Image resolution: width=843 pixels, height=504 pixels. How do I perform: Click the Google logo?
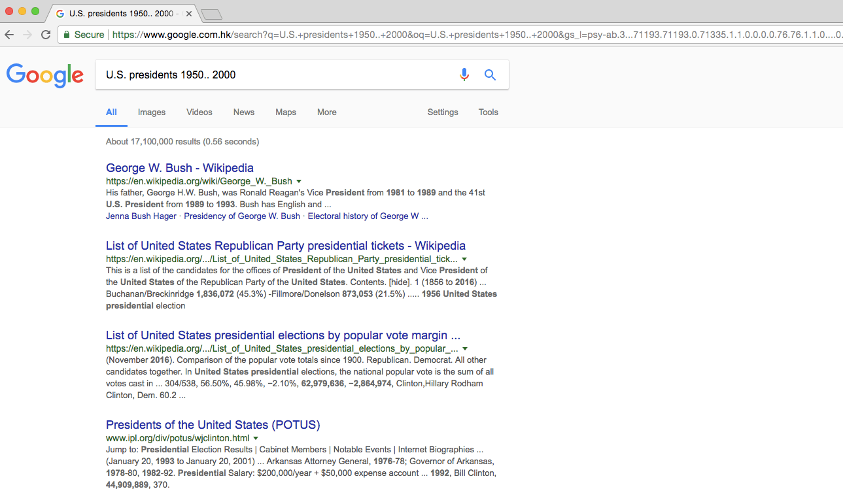45,75
